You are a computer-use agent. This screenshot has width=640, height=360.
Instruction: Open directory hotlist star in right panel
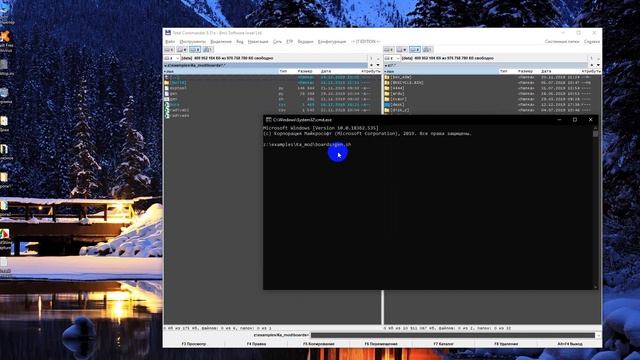pyautogui.click(x=591, y=65)
